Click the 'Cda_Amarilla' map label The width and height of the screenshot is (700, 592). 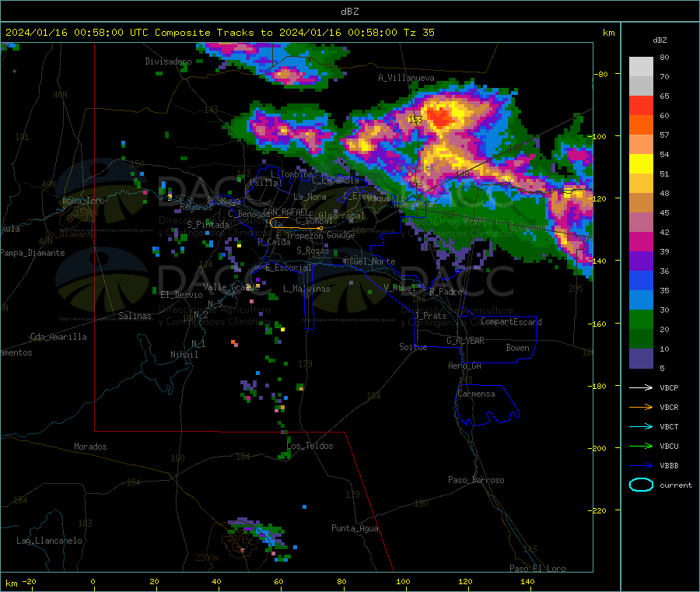tap(58, 337)
